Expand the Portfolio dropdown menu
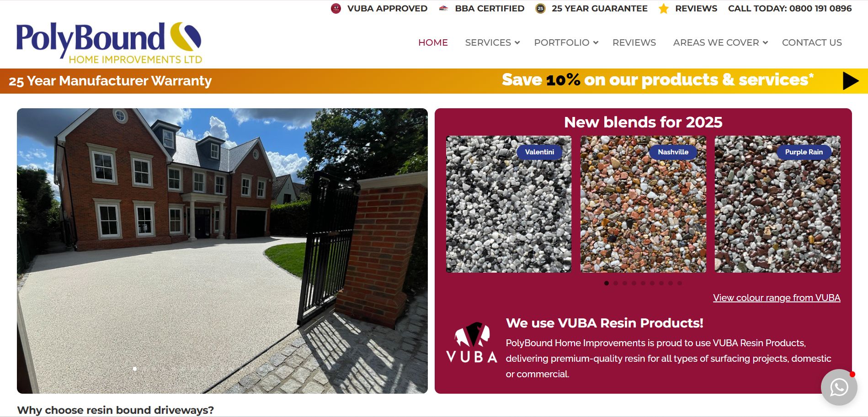 coord(566,42)
